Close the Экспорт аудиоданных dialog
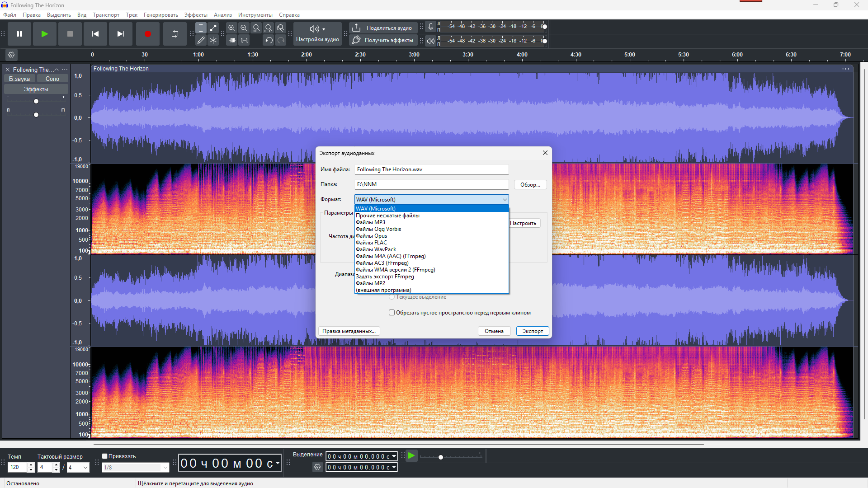Image resolution: width=868 pixels, height=488 pixels. 545,153
